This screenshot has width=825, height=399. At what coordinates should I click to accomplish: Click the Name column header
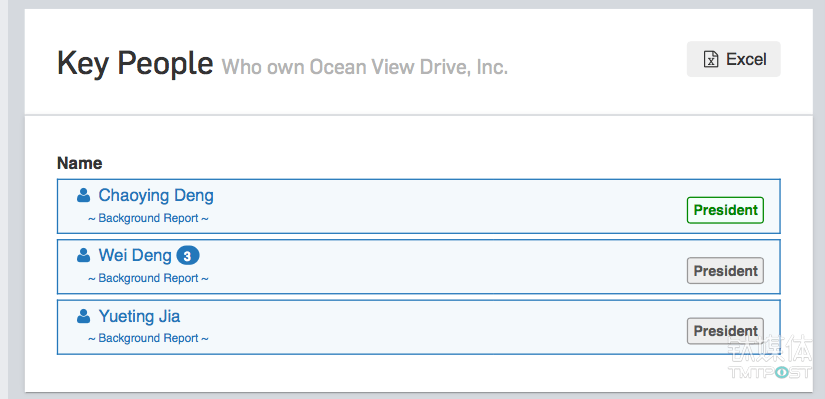79,163
